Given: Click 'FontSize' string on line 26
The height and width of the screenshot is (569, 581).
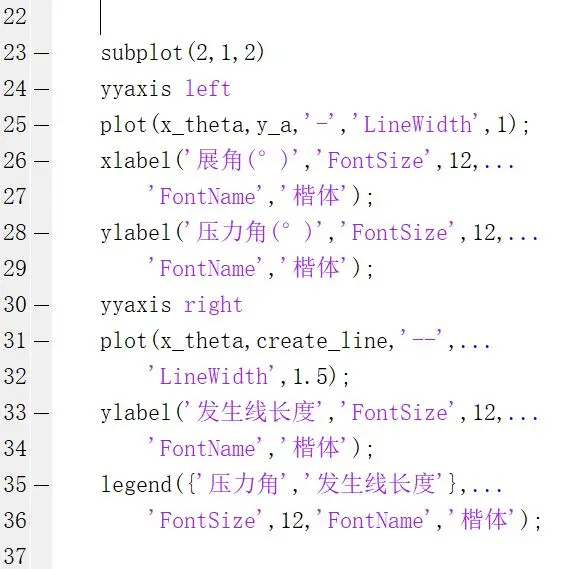Looking at the screenshot, I should [375, 160].
